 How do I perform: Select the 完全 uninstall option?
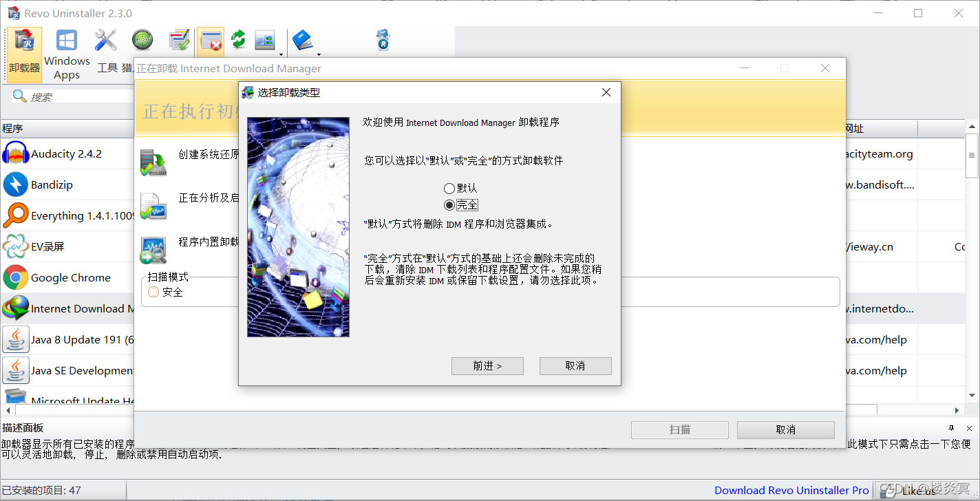click(460, 204)
